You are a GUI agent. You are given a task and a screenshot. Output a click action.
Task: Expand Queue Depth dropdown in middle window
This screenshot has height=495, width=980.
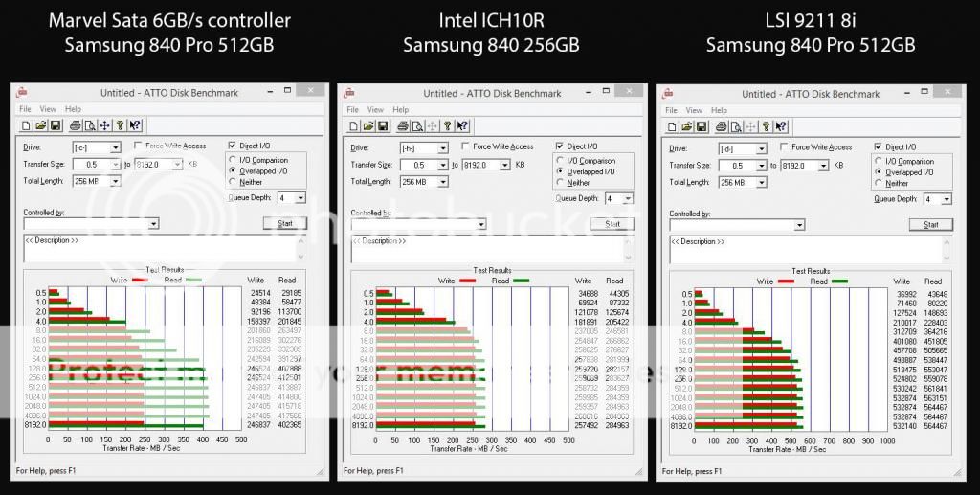coord(627,198)
